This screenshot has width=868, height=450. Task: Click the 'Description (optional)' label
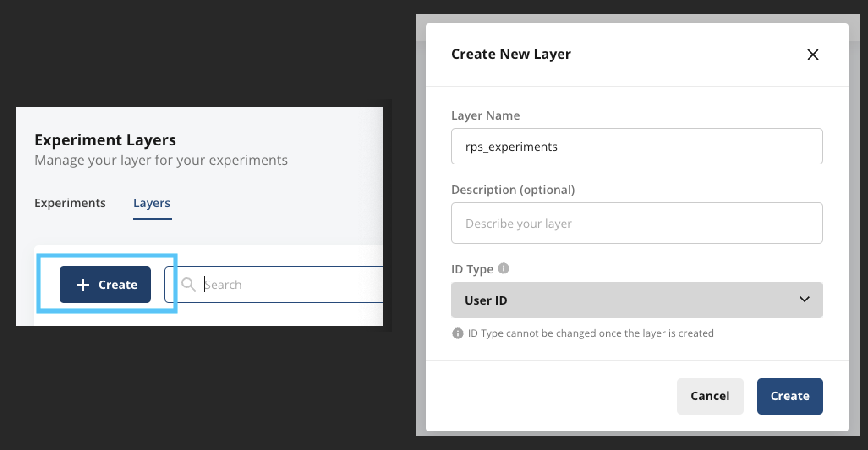tap(513, 190)
